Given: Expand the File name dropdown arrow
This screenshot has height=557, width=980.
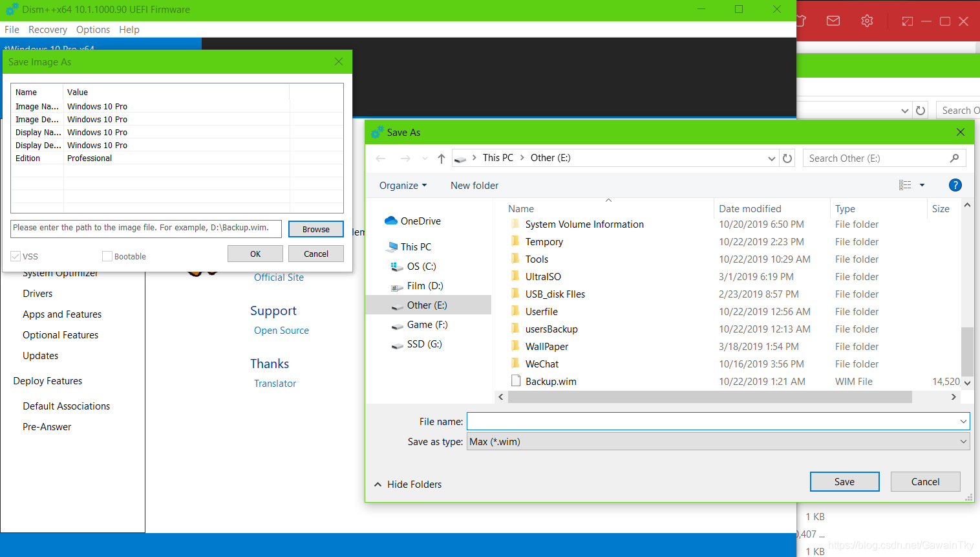Looking at the screenshot, I should (963, 421).
